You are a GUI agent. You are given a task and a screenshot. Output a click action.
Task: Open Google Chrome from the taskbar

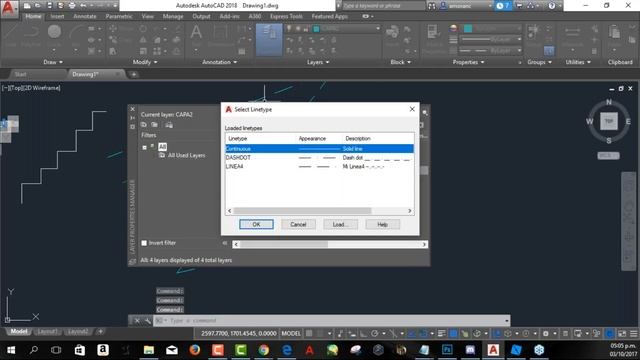point(264,350)
